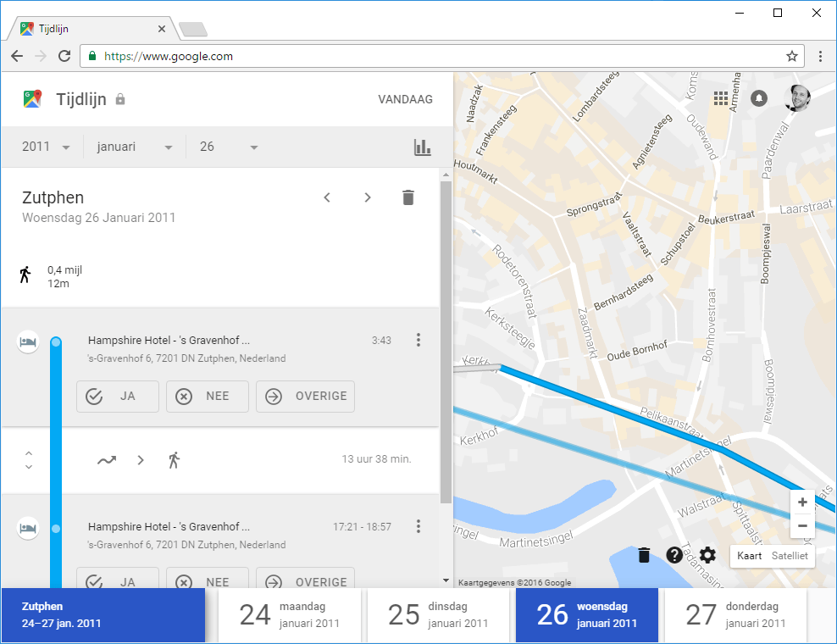Click the trash icon on the map

point(645,555)
